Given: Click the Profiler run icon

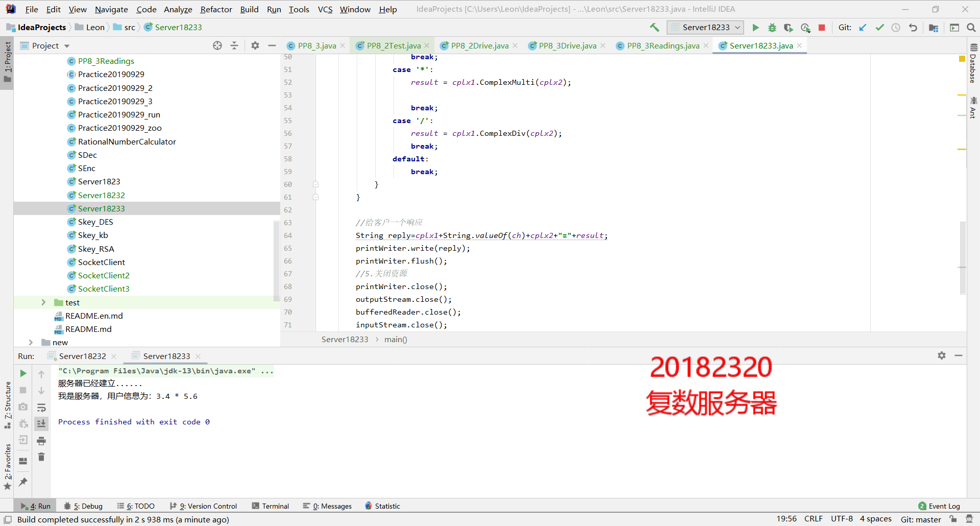Looking at the screenshot, I should point(805,28).
